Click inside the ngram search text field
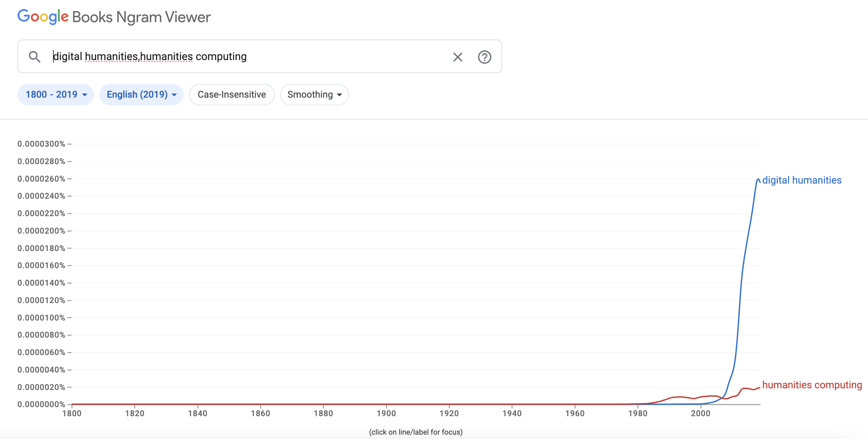 click(x=236, y=57)
